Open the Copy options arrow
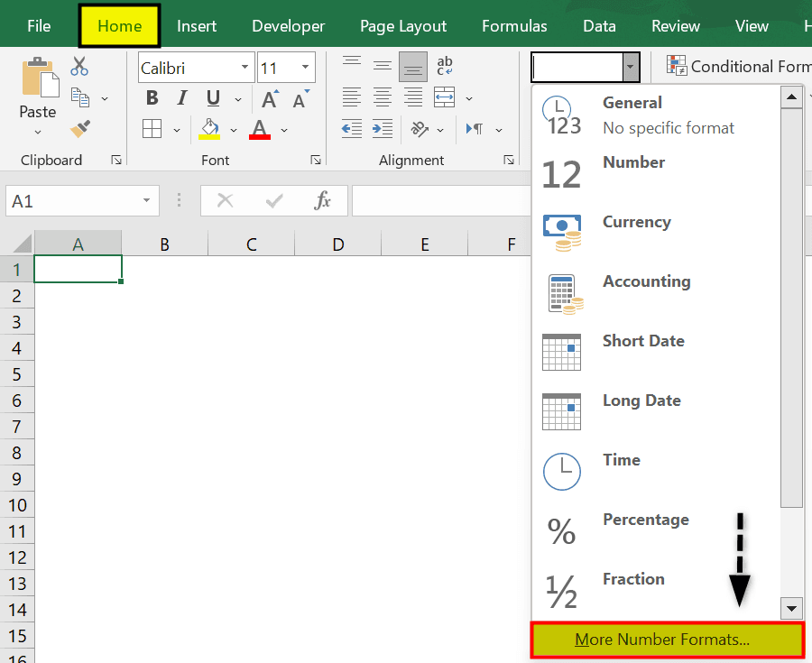The width and height of the screenshot is (812, 663). (105, 98)
